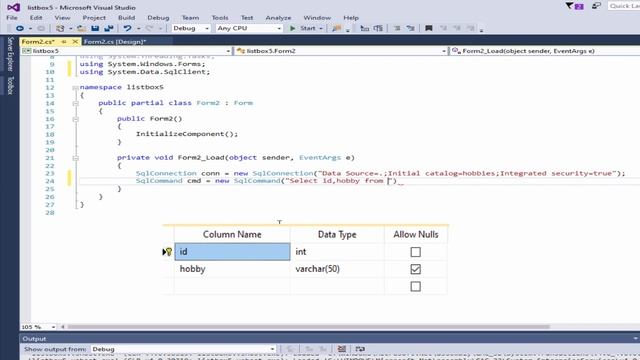Open the Build menu

coord(127,18)
